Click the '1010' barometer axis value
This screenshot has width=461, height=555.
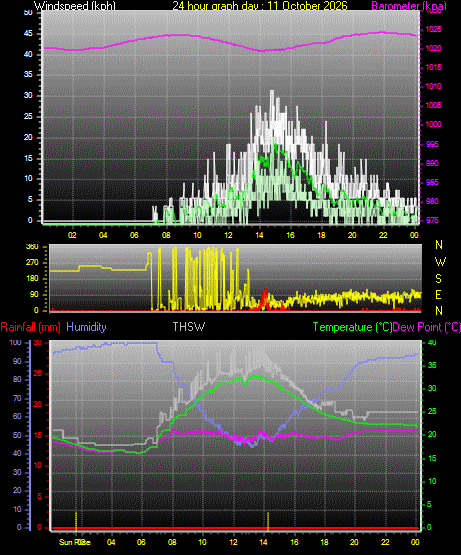(x=433, y=86)
